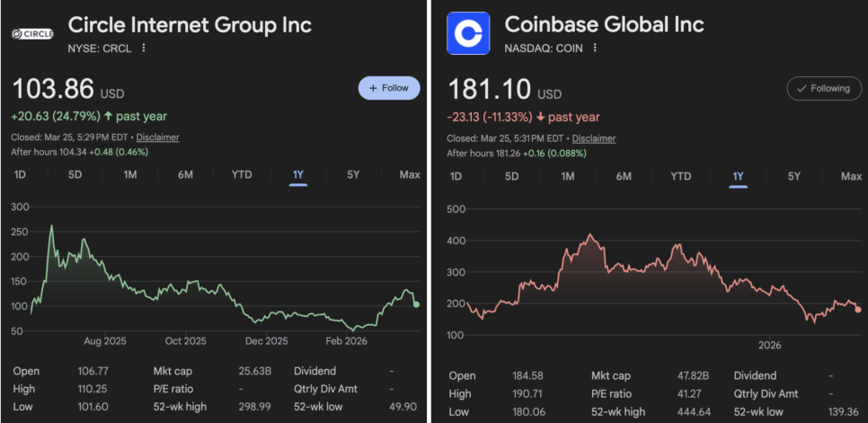Click the end-point dot on Coinbase chart
Screen dimensions: 868x423
859,309
